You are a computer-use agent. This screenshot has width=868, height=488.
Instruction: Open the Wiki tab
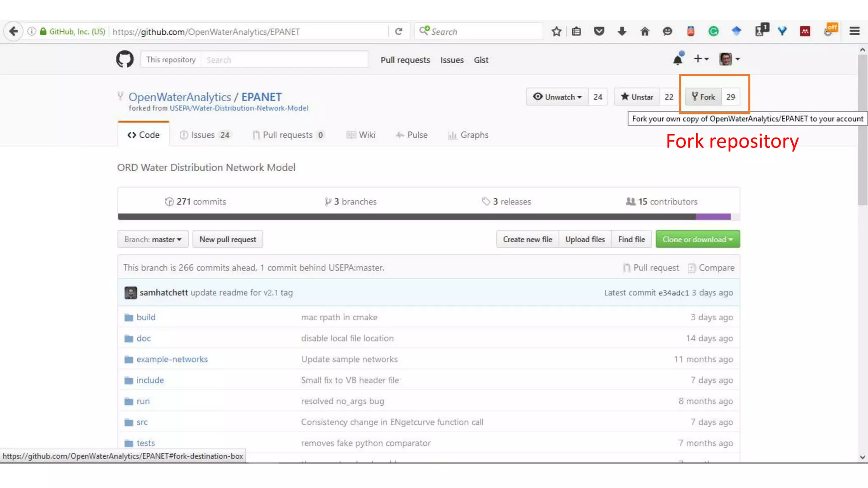pyautogui.click(x=361, y=135)
